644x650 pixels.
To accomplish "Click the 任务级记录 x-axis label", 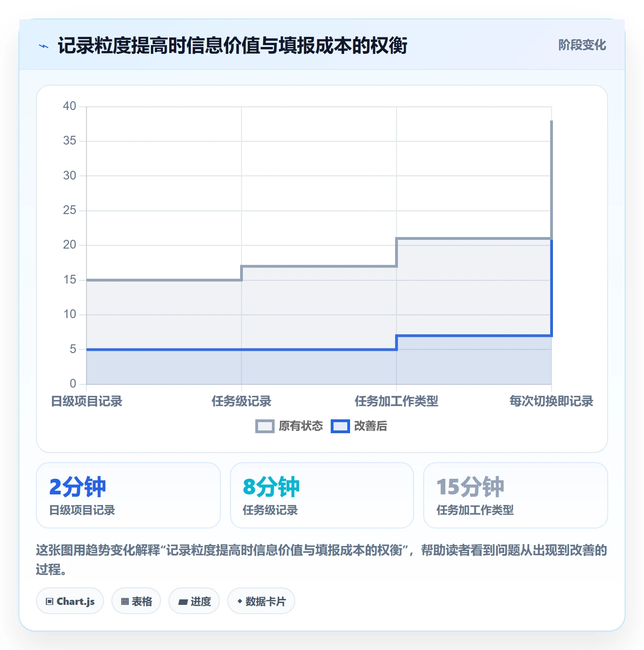I will [x=241, y=401].
